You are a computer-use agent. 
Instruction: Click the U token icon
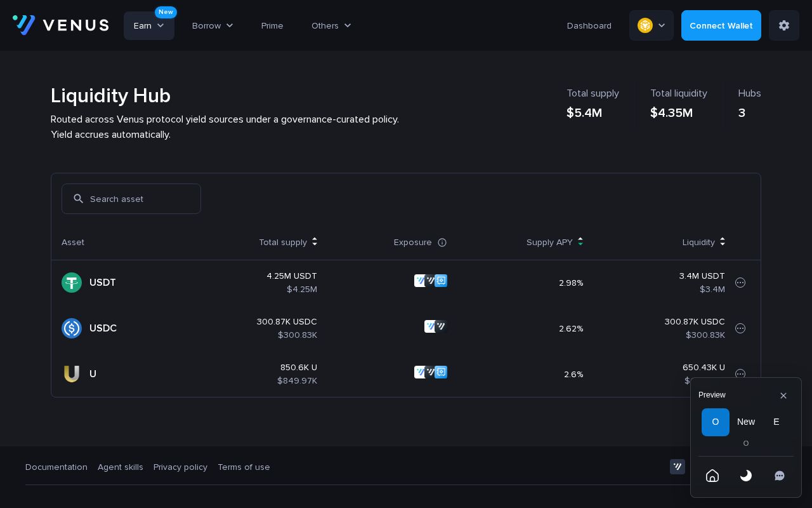pos(72,374)
